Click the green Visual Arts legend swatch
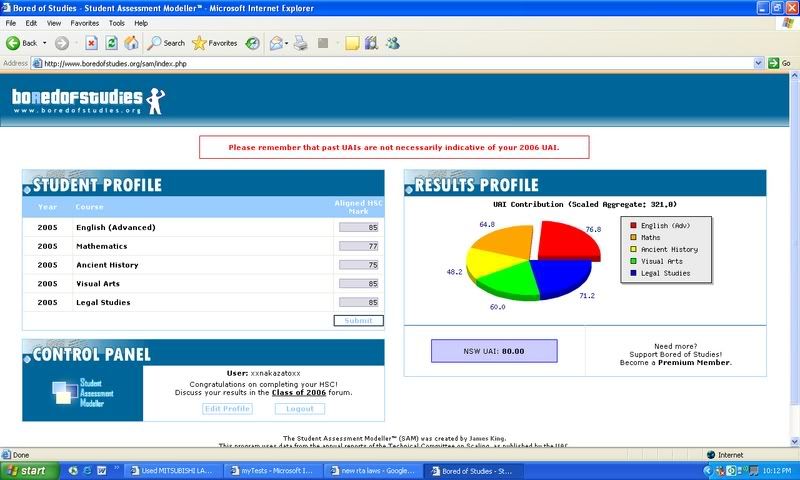Viewport: 800px width, 480px height. pyautogui.click(x=633, y=261)
